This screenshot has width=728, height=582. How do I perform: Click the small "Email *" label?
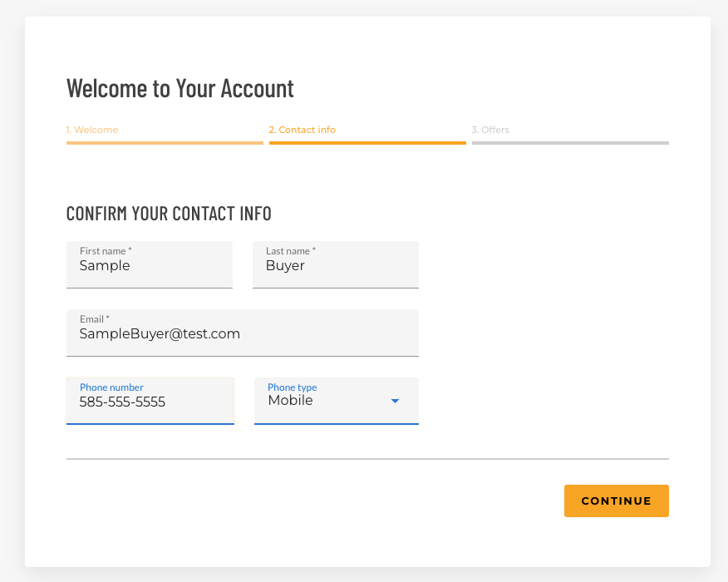(x=94, y=319)
